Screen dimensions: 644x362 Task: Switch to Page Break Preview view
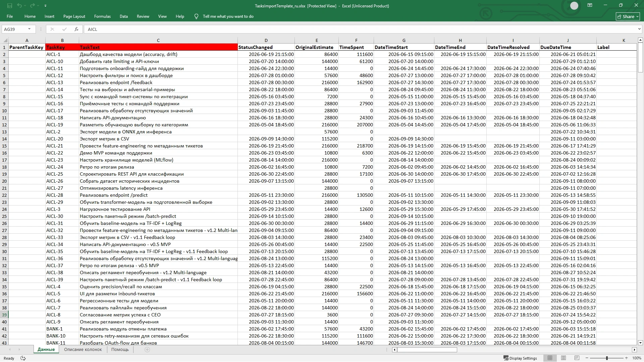click(577, 358)
